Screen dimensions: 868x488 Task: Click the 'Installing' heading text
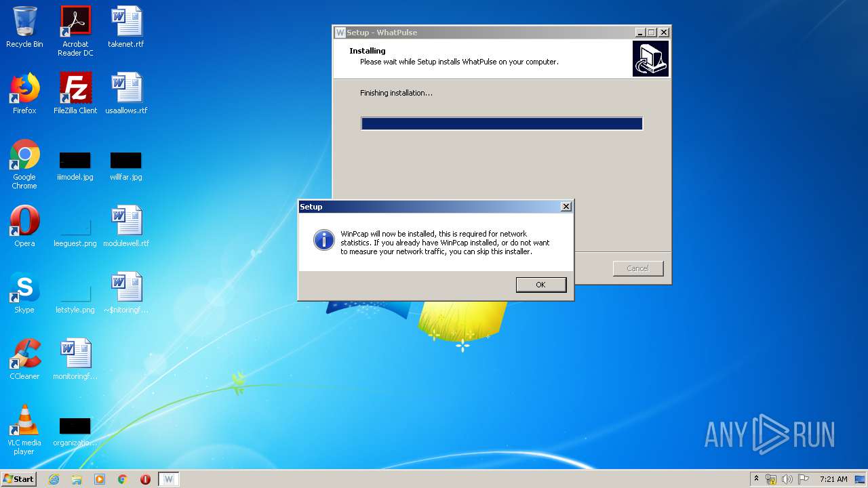point(368,51)
